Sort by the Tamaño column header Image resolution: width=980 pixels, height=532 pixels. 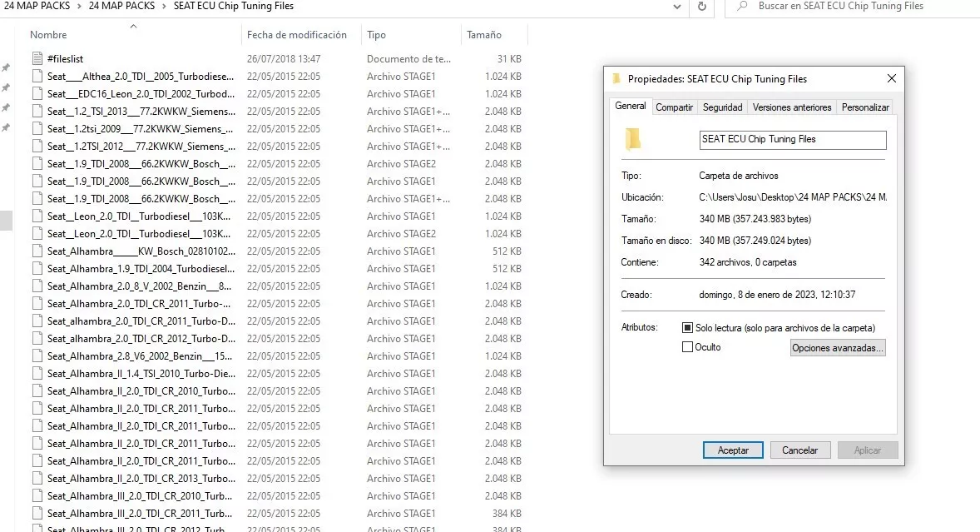coord(484,35)
